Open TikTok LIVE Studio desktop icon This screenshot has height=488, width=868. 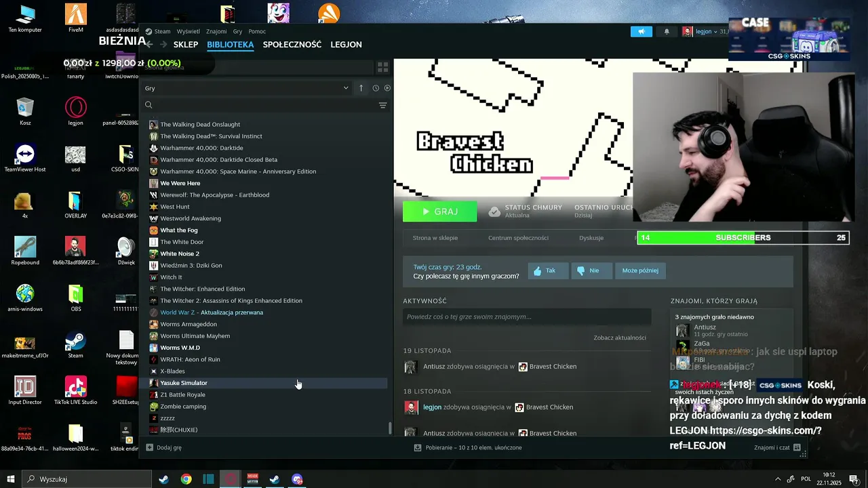pos(76,390)
